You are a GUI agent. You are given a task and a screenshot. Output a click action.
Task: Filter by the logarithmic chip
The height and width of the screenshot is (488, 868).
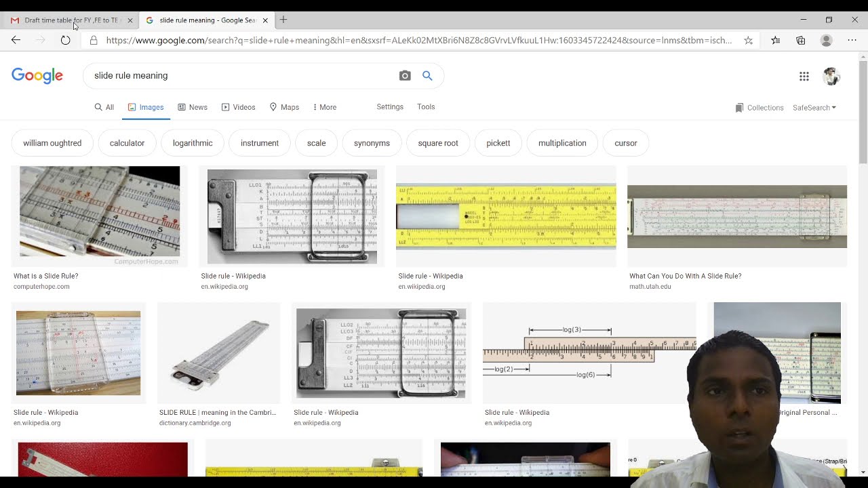(193, 143)
